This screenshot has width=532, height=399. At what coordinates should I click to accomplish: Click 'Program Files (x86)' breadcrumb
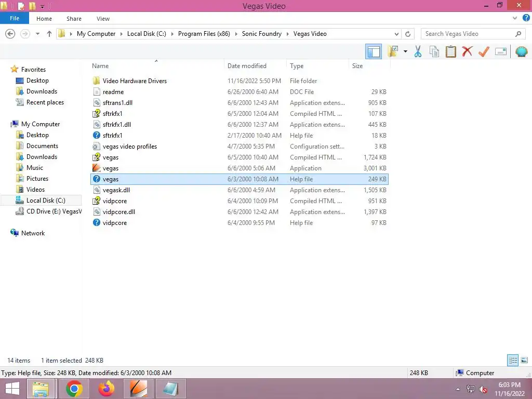(x=204, y=34)
